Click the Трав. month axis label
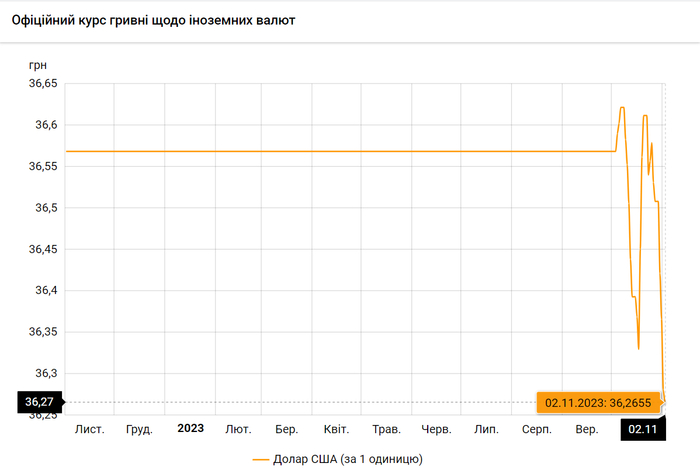 tap(386, 429)
